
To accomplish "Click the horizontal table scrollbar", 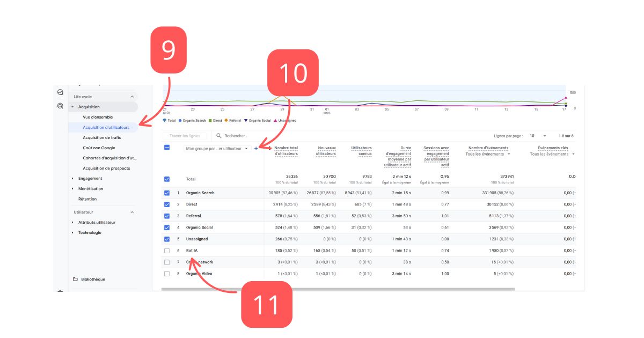I will (338, 289).
